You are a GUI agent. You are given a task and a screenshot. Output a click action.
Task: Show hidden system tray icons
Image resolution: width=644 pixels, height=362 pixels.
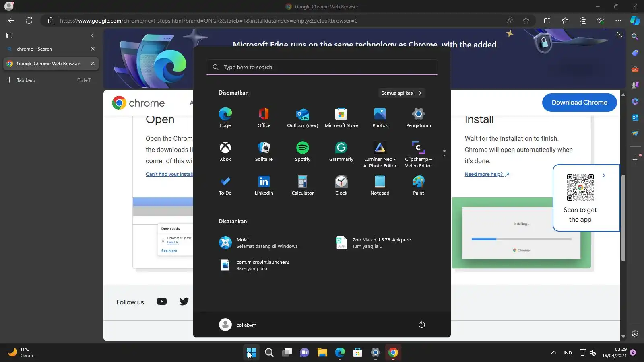point(554,353)
